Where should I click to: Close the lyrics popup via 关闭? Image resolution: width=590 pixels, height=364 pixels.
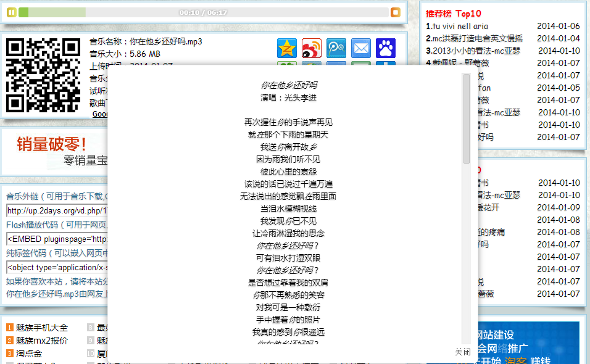tap(463, 352)
